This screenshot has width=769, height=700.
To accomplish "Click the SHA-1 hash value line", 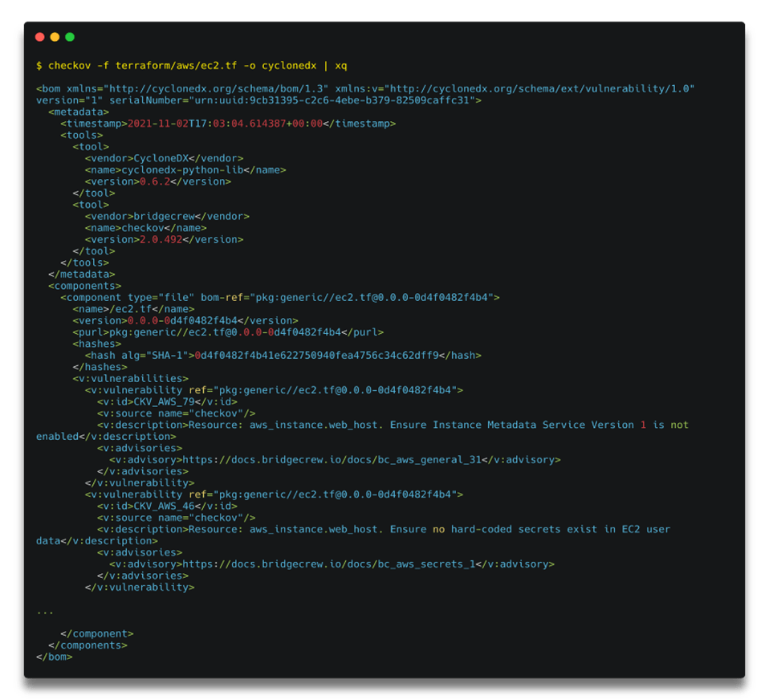I will pos(283,356).
